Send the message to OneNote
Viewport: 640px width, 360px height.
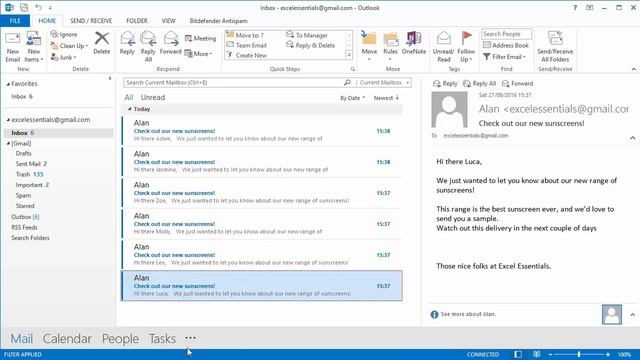414,43
